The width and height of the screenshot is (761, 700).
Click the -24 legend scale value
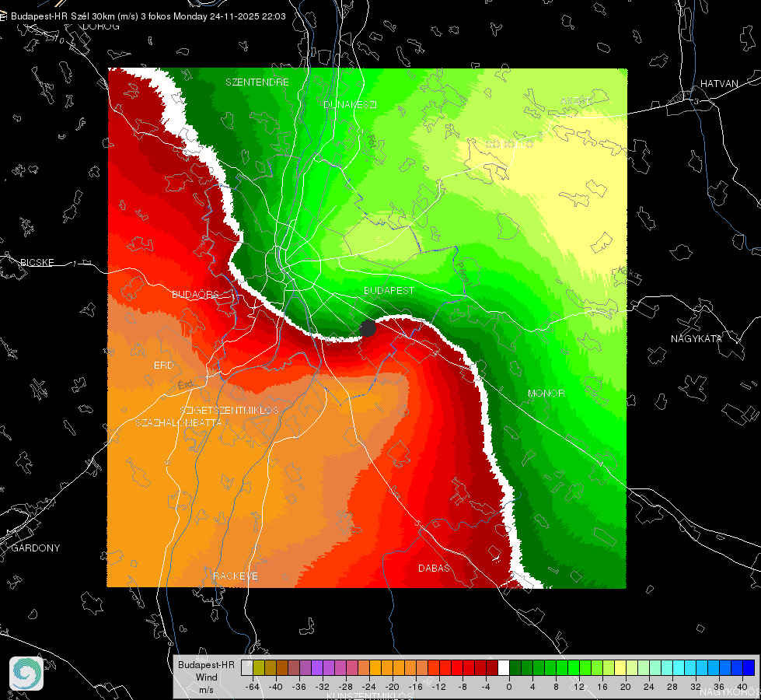(368, 687)
